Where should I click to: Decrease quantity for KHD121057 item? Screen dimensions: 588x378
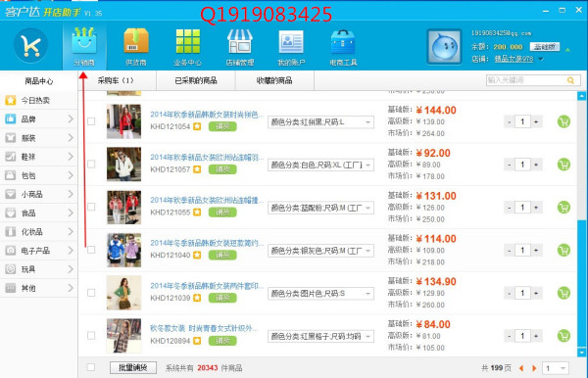[509, 165]
